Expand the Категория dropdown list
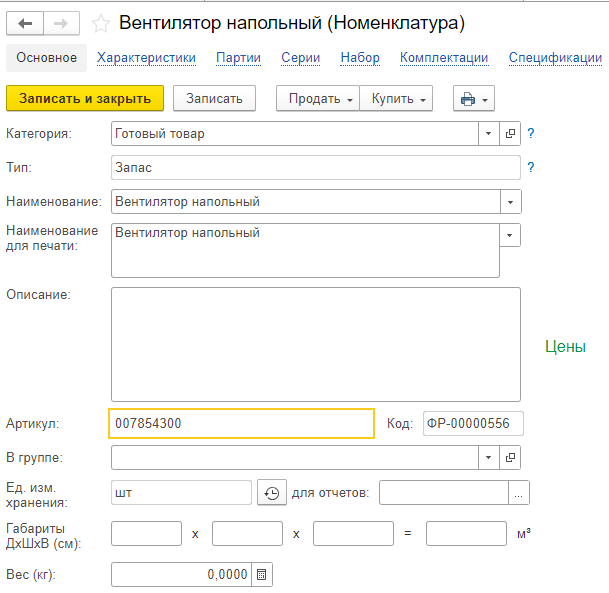The image size is (609, 593). click(488, 133)
